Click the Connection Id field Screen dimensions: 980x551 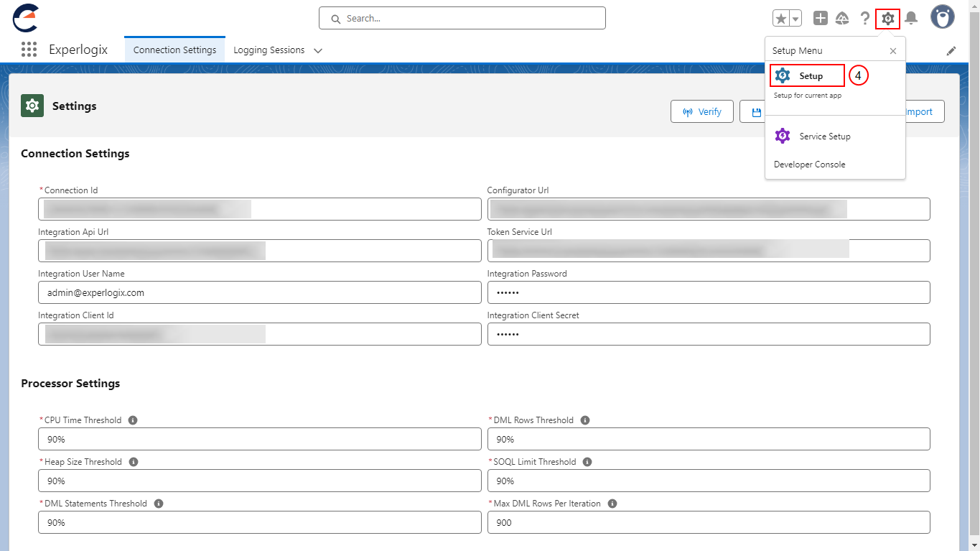click(x=260, y=209)
